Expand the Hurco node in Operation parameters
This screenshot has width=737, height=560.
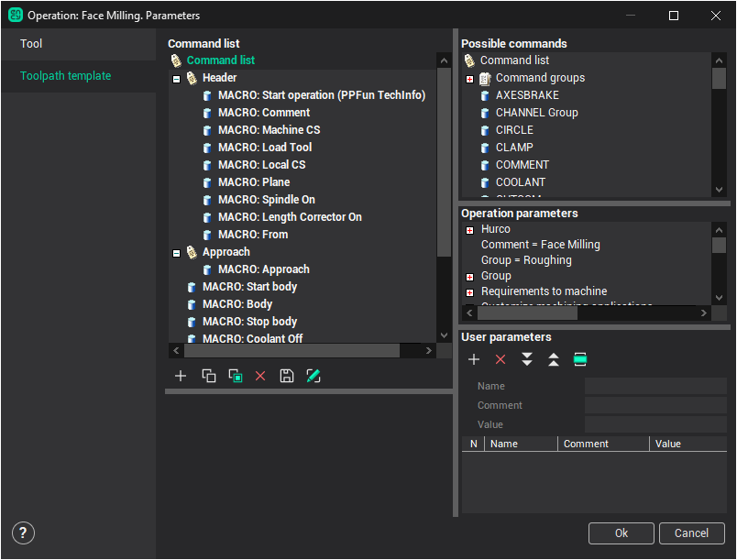(469, 229)
